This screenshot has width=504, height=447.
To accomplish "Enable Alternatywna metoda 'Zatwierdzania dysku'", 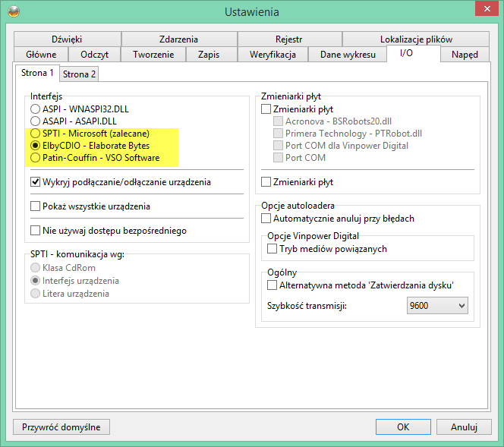I will [x=361, y=285].
